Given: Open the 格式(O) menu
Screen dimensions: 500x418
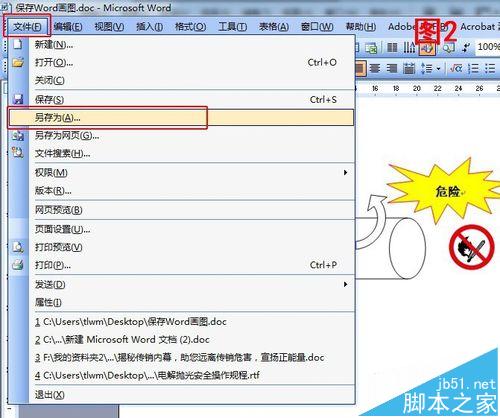Looking at the screenshot, I should (190, 26).
